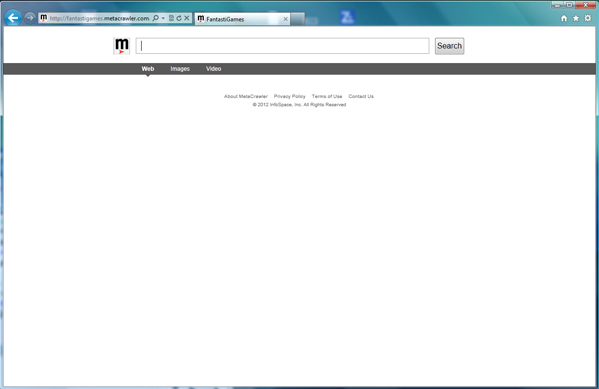Focus the MetaCrawler search input box
Screen dimensions: 599x389
click(282, 46)
